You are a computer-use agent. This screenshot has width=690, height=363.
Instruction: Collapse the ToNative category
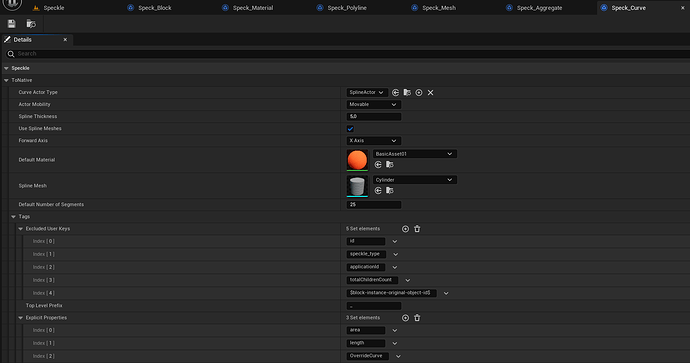[x=6, y=80]
